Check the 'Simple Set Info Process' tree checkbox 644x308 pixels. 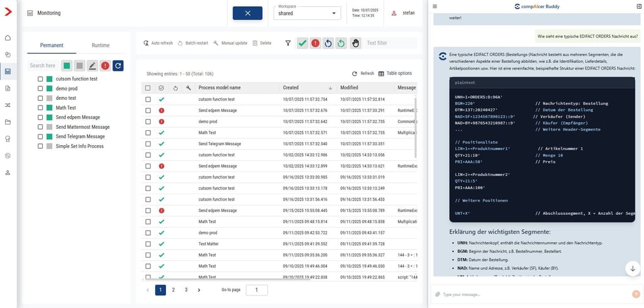point(40,146)
